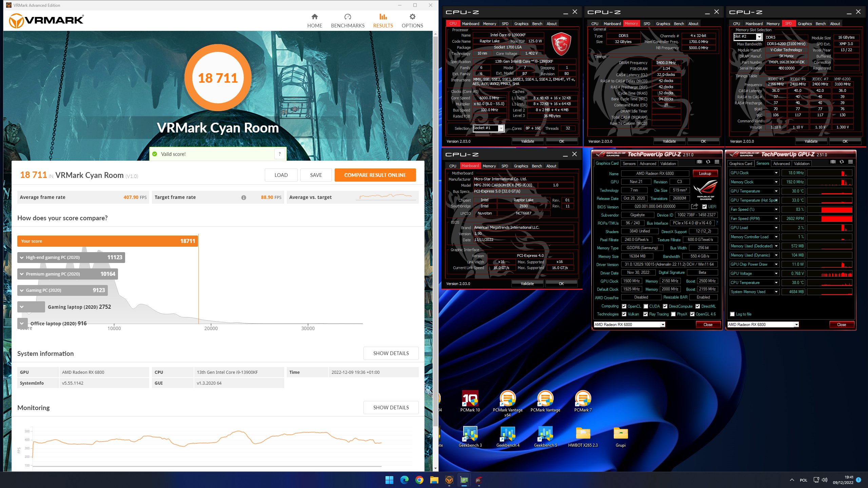The width and height of the screenshot is (868, 488).
Task: Go to BENCHMARKS in VRMark
Action: coord(348,21)
